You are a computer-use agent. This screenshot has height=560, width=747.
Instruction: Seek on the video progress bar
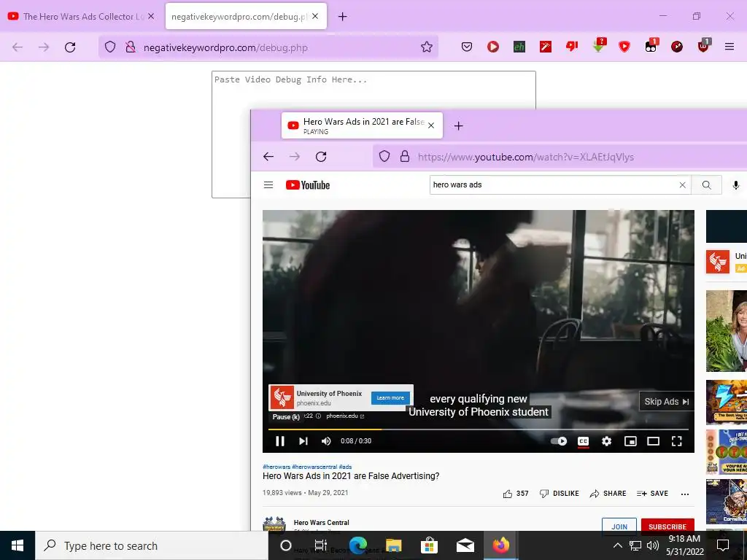click(x=479, y=429)
